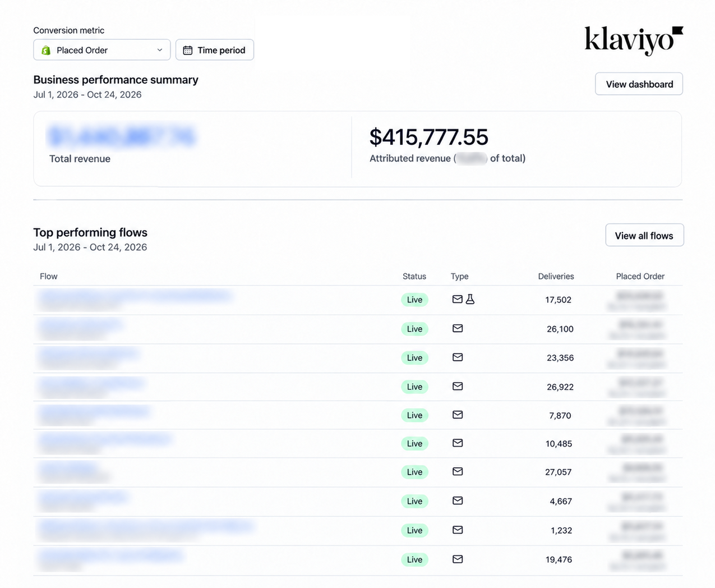The image size is (715, 588).
Task: Click the email icon in the 17,502 deliveries row
Action: click(x=458, y=300)
